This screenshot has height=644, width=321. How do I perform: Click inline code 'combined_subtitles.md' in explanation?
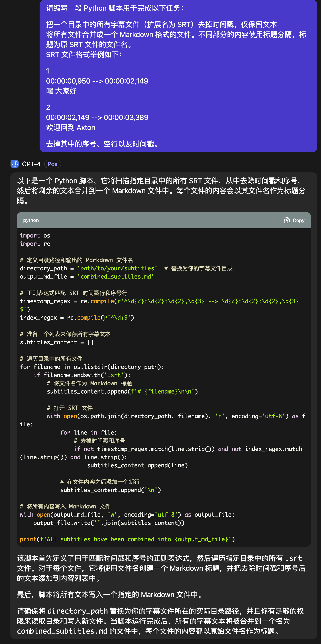click(x=62, y=631)
